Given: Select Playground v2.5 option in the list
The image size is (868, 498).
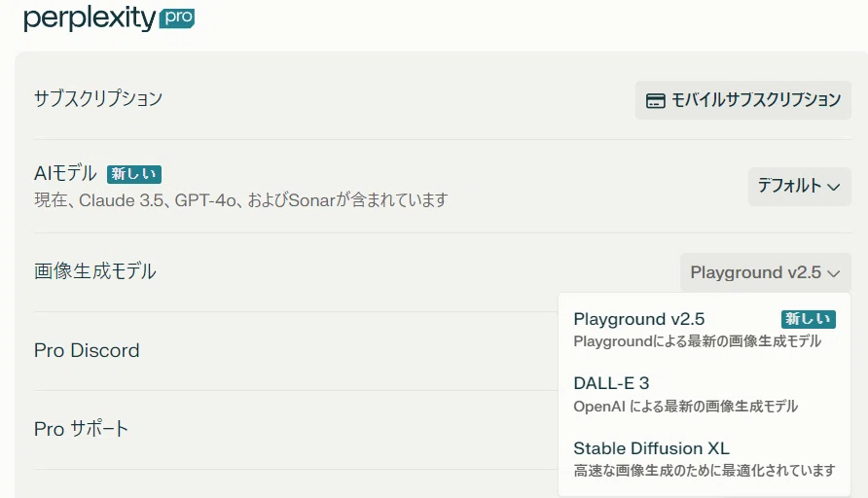Looking at the screenshot, I should tap(705, 330).
